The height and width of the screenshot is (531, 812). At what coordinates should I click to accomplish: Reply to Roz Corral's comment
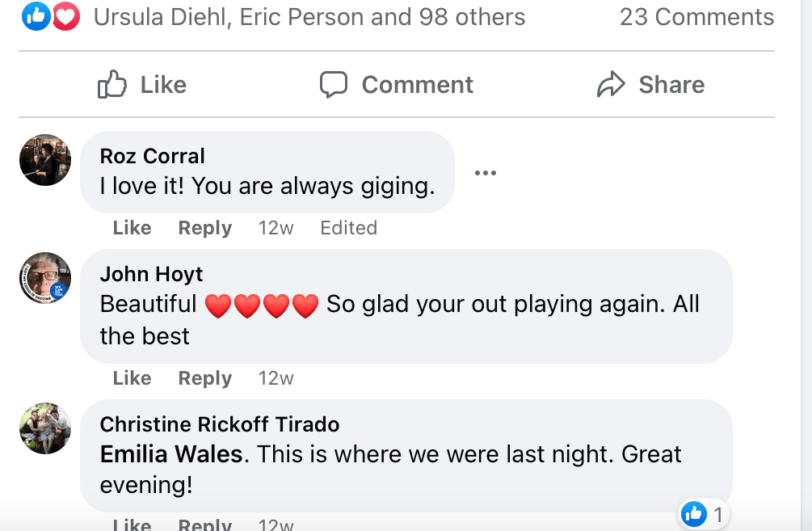coord(205,228)
